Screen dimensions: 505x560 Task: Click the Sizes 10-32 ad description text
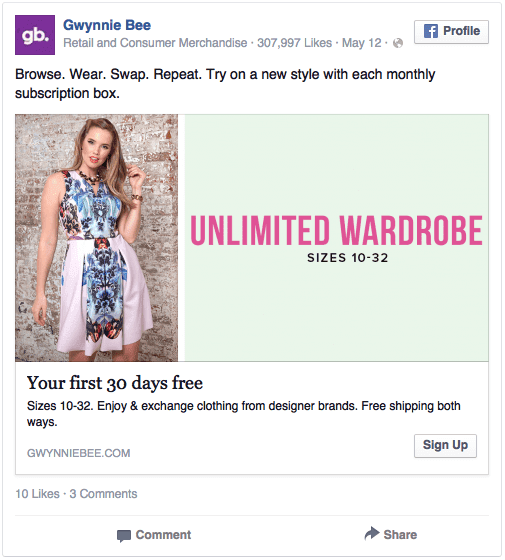[244, 414]
